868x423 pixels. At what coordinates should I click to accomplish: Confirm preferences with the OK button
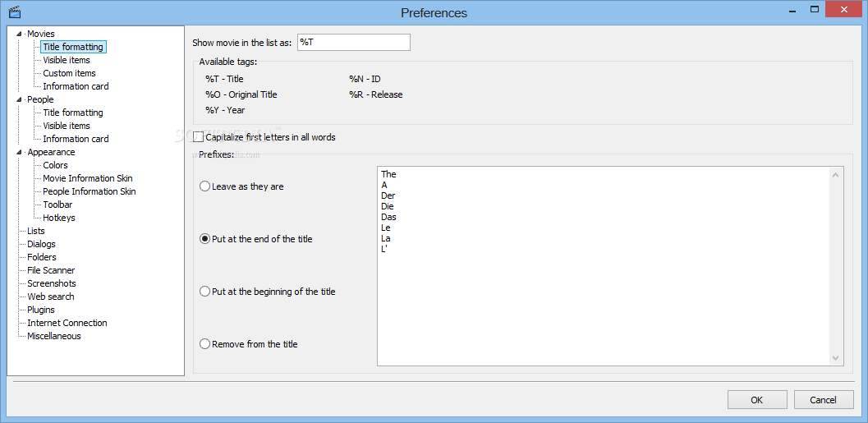coord(757,400)
